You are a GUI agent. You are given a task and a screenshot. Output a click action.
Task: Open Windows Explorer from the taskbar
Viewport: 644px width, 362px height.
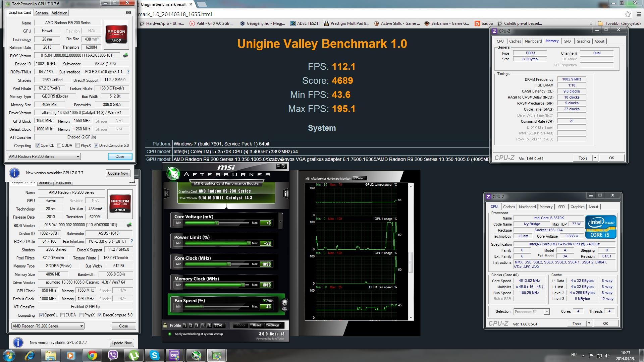click(x=51, y=355)
